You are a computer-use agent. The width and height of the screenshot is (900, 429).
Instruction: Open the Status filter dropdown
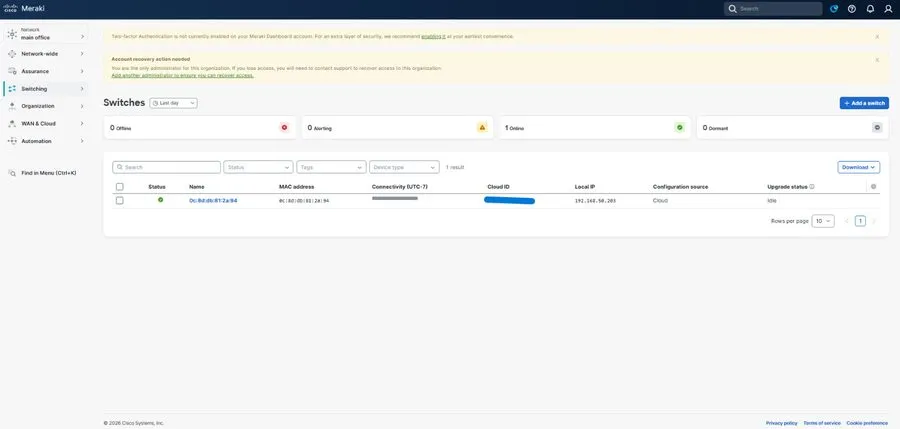coord(258,167)
